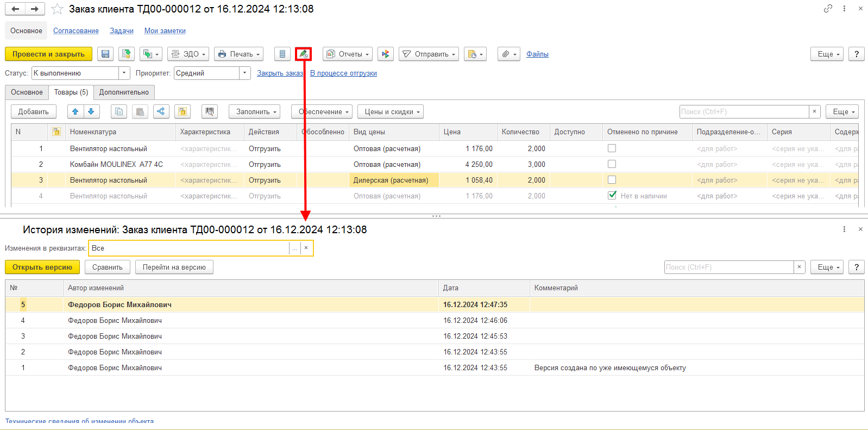Expand the Приоритет dropdown list
Screen dimensions: 868x430
pyautogui.click(x=245, y=73)
